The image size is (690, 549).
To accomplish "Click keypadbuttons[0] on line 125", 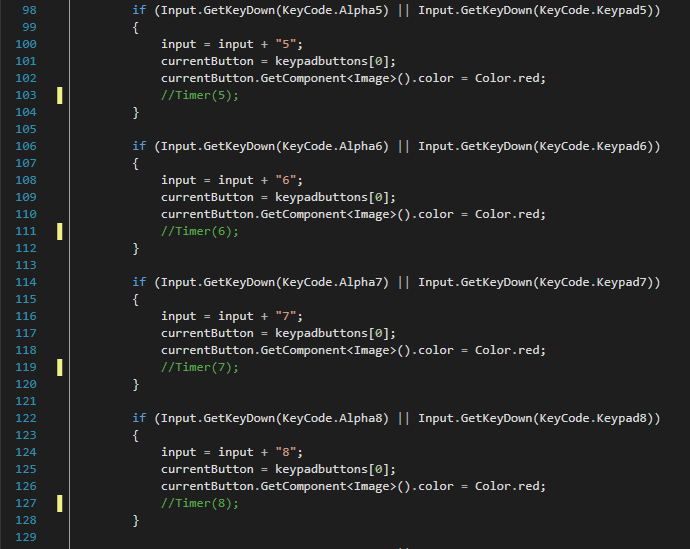I will (332, 469).
